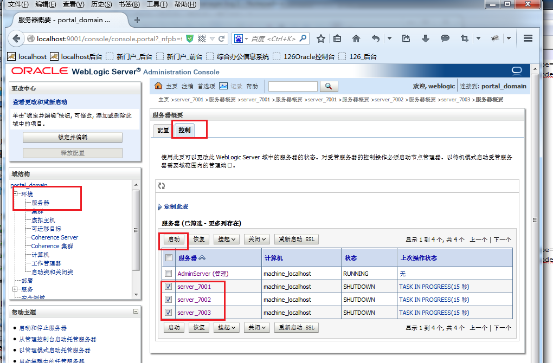This screenshot has width=553, height=364.
Task: Click the crop screenshot toolbar icon
Action: [x=464, y=39]
